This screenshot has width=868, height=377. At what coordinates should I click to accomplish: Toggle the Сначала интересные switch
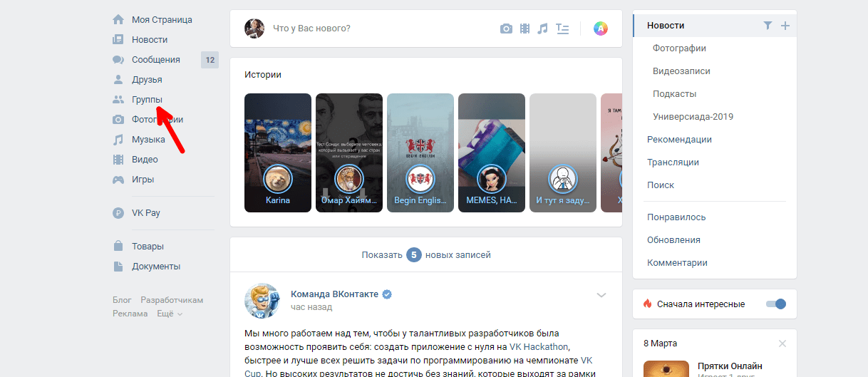(775, 304)
